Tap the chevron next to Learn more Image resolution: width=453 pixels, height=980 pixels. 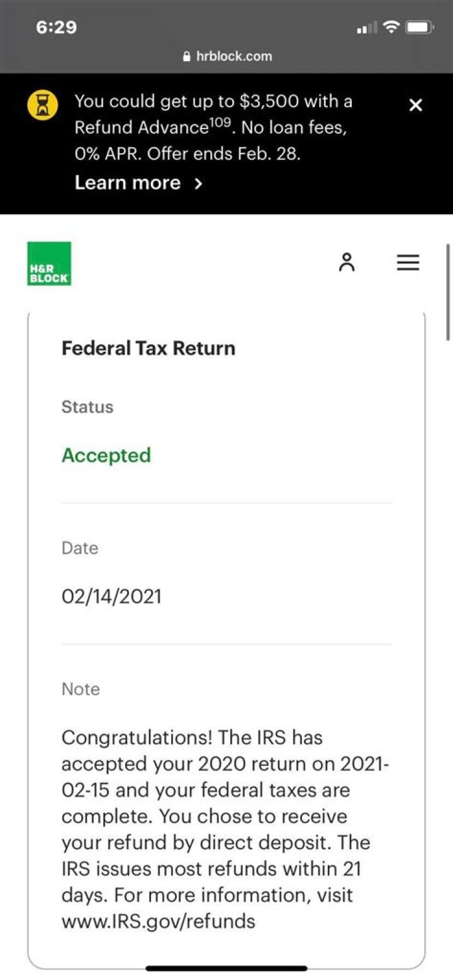(x=198, y=184)
